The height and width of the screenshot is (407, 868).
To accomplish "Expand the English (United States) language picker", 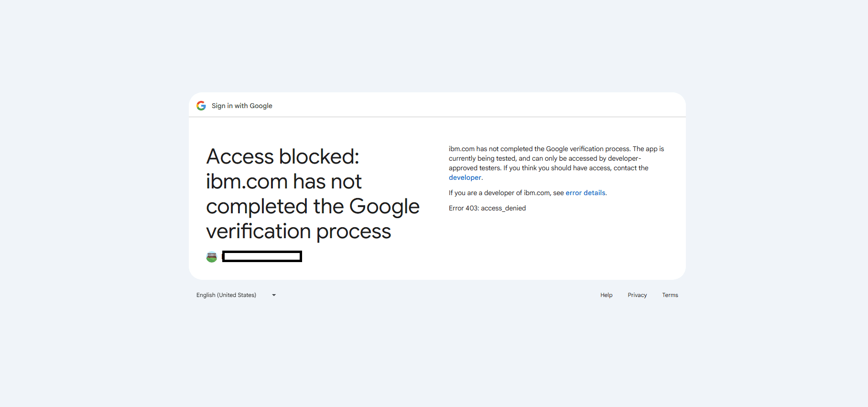I will pyautogui.click(x=234, y=295).
